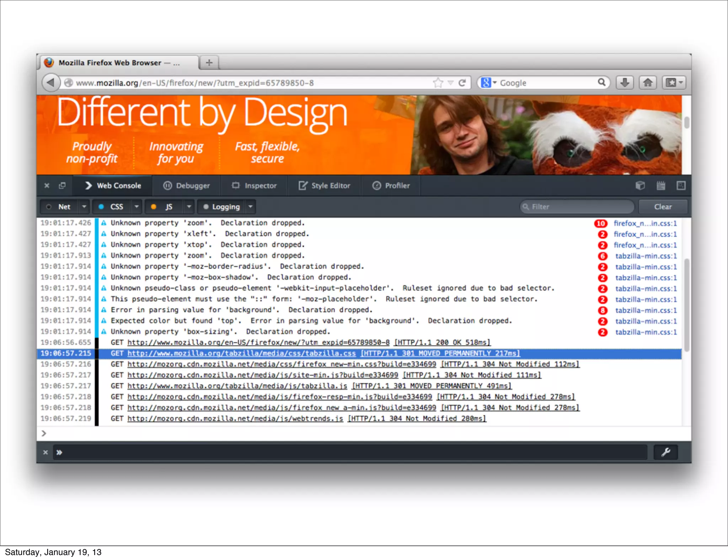
Task: Click the search magnifier in Google box
Action: pyautogui.click(x=601, y=82)
